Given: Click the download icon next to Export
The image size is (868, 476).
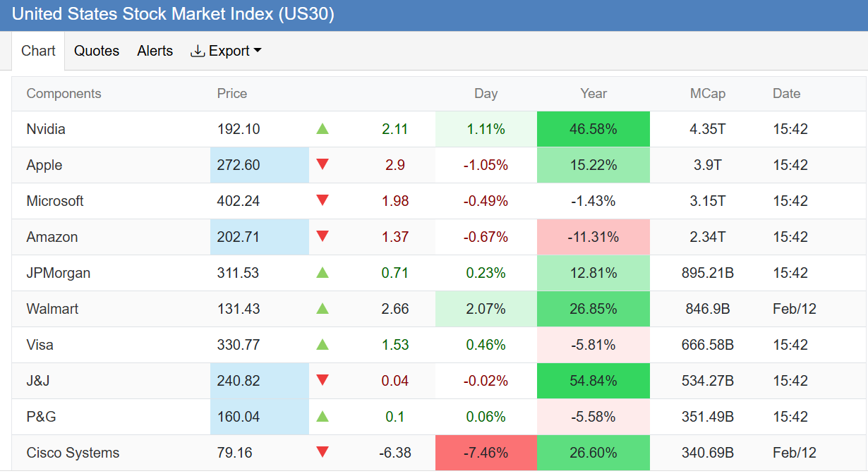Looking at the screenshot, I should [198, 51].
